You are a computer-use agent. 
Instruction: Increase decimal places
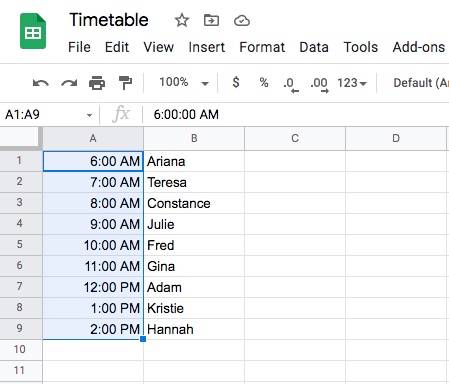319,85
